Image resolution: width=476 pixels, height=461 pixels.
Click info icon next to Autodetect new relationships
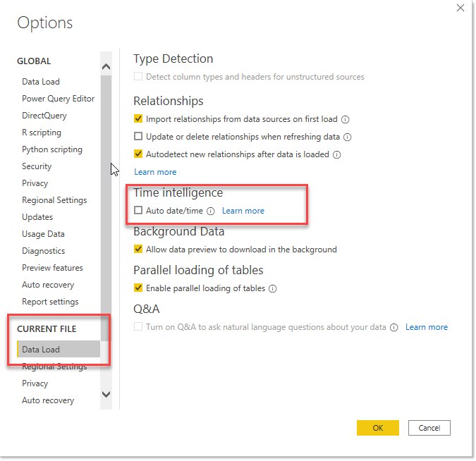(336, 155)
